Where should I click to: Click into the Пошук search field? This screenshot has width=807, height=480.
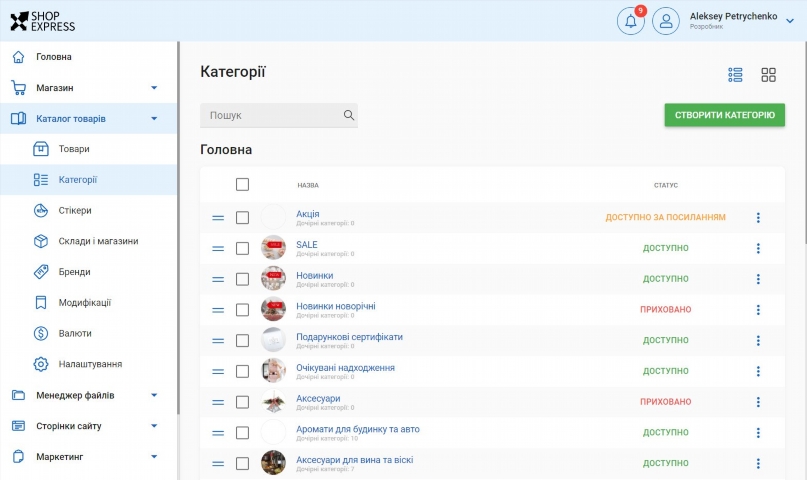(x=270, y=115)
